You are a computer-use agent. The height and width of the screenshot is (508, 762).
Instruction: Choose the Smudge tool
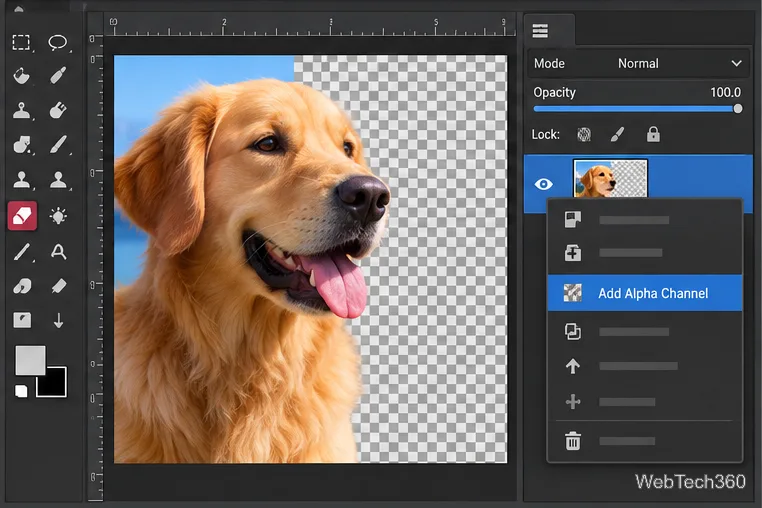22,286
